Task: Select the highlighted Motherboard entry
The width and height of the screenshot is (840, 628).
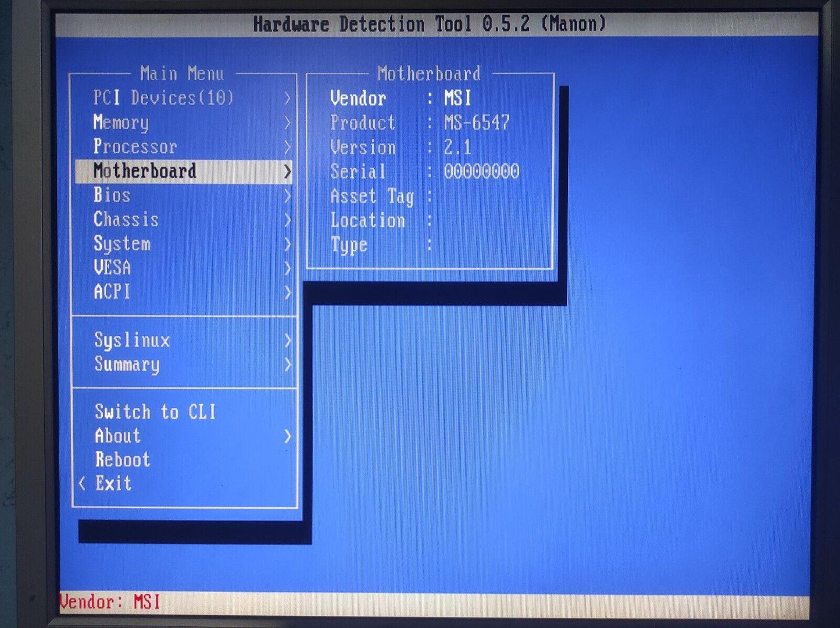Action: 145,171
